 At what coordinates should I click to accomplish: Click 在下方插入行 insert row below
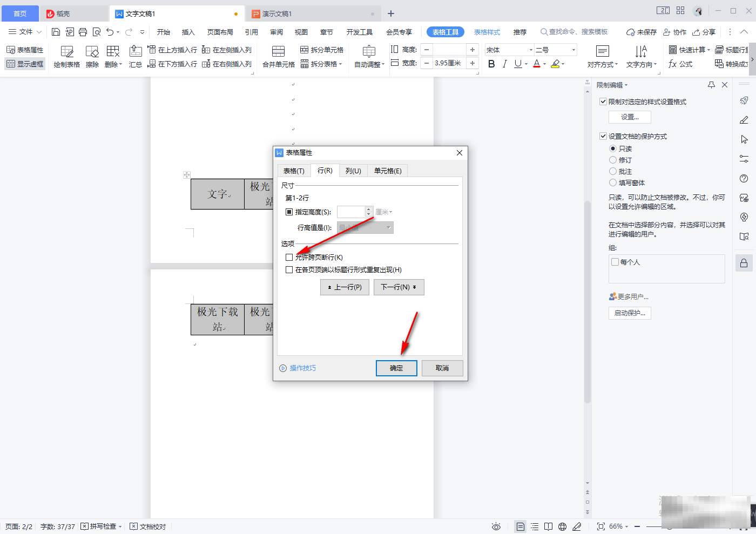tap(172, 64)
